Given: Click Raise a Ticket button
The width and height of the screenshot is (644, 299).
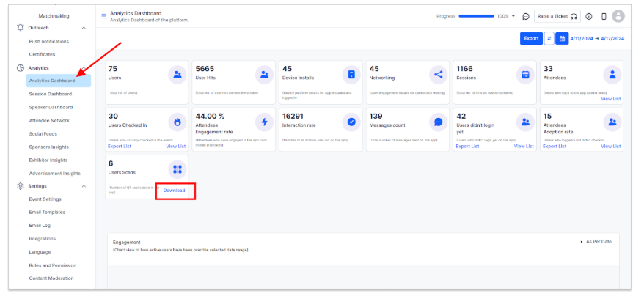Looking at the screenshot, I should (557, 16).
